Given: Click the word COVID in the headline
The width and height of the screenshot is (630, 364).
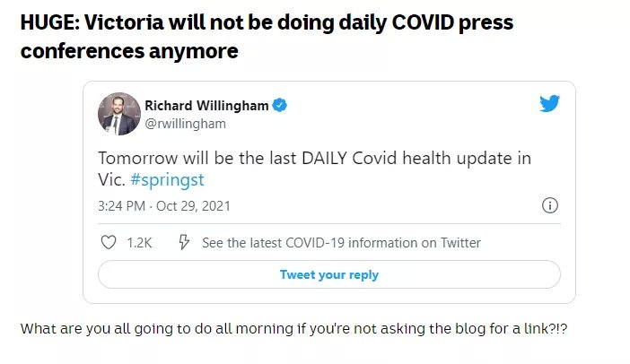Looking at the screenshot, I should point(423,22).
